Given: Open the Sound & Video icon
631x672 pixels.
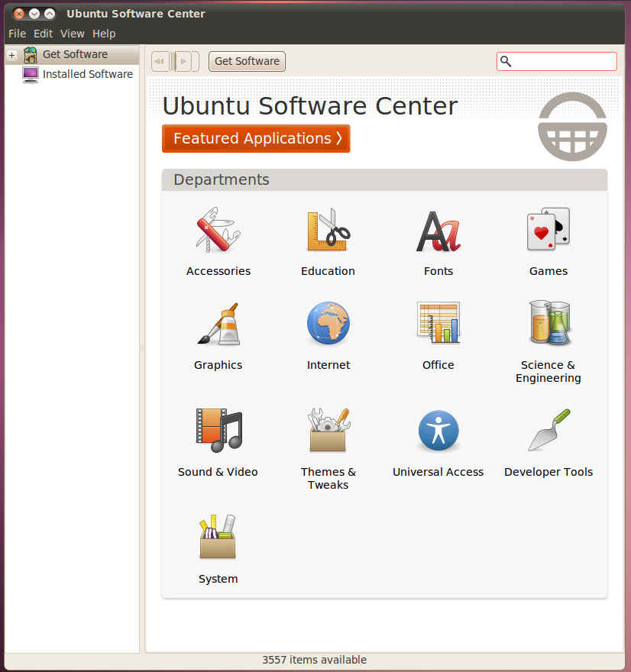Looking at the screenshot, I should [x=218, y=430].
